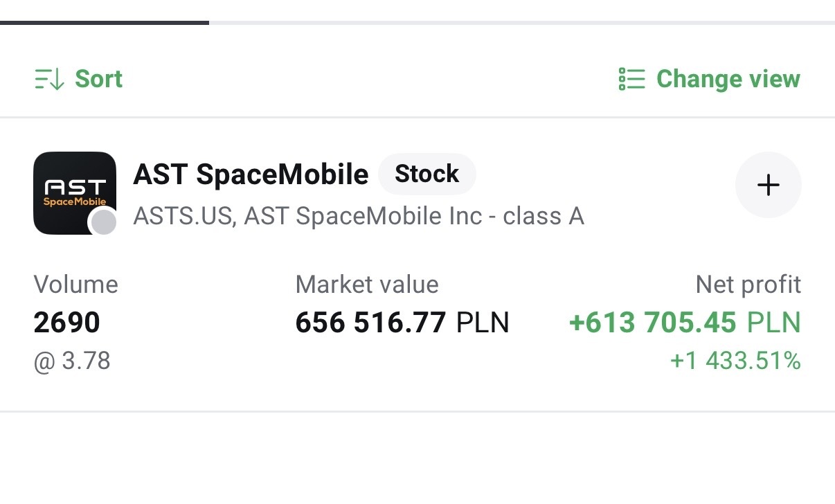The height and width of the screenshot is (504, 835).
Task: Click the 2690 volume value
Action: [x=66, y=323]
